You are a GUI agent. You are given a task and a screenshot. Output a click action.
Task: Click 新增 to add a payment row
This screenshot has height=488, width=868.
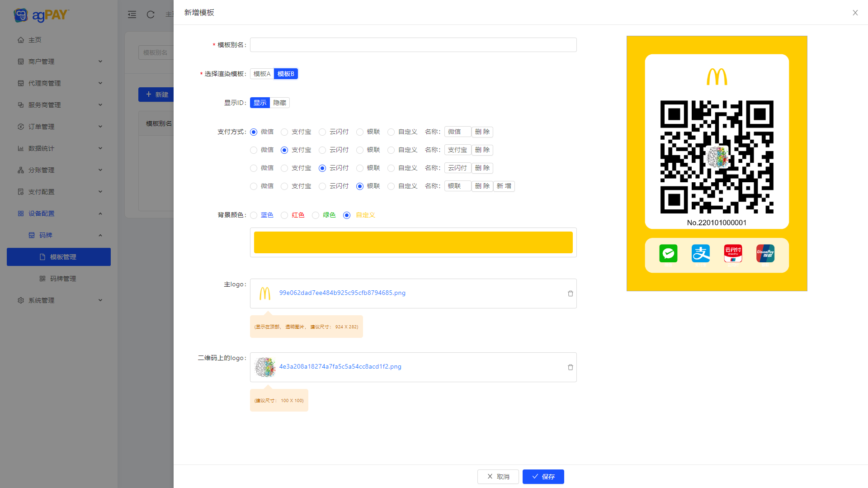pos(504,186)
